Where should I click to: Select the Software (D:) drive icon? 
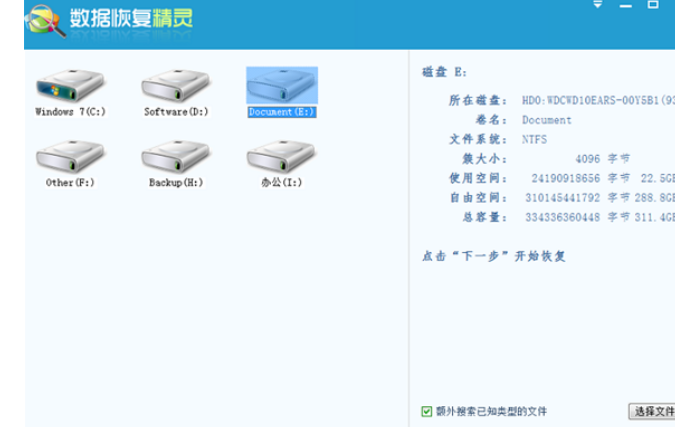pos(175,87)
